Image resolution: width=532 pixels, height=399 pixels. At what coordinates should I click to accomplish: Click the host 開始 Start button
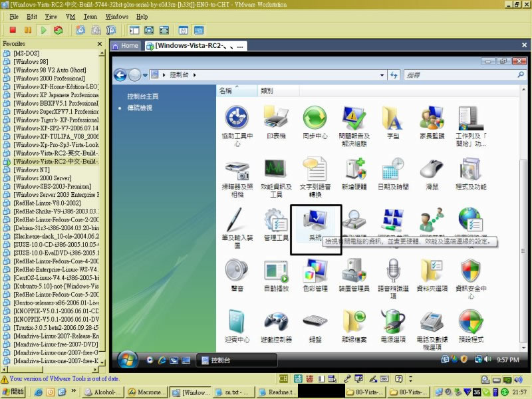13,392
